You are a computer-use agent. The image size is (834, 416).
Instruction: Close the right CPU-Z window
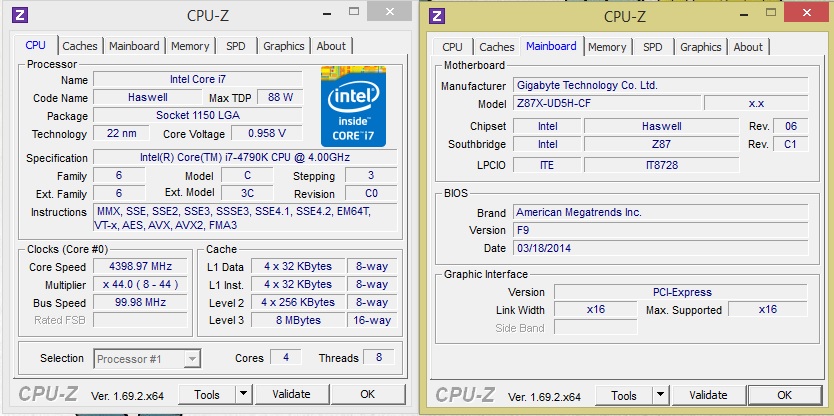(x=808, y=12)
